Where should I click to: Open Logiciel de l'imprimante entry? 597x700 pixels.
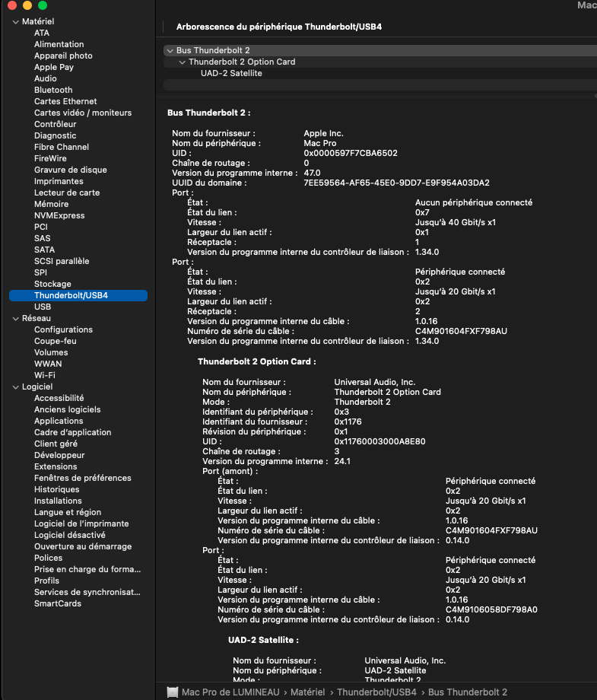tap(81, 523)
